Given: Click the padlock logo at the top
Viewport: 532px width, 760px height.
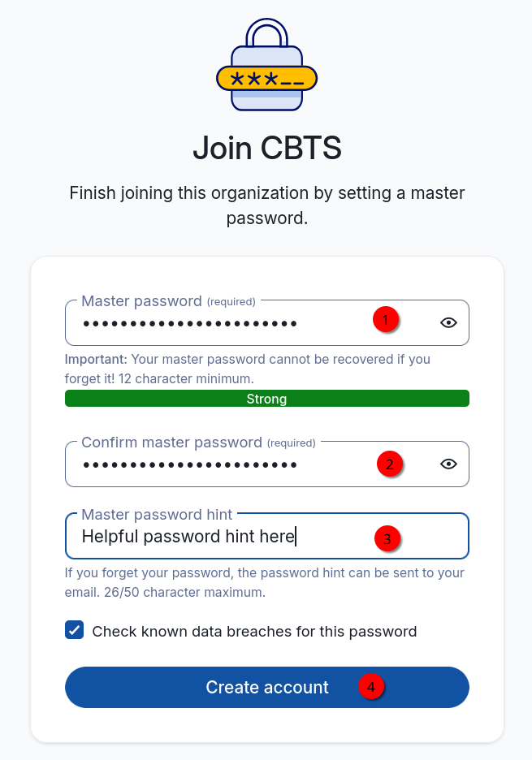Looking at the screenshot, I should 266,64.
